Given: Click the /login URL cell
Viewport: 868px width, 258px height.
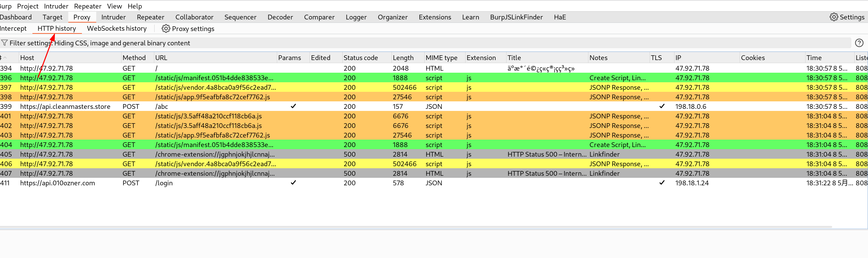Looking at the screenshot, I should pos(215,183).
